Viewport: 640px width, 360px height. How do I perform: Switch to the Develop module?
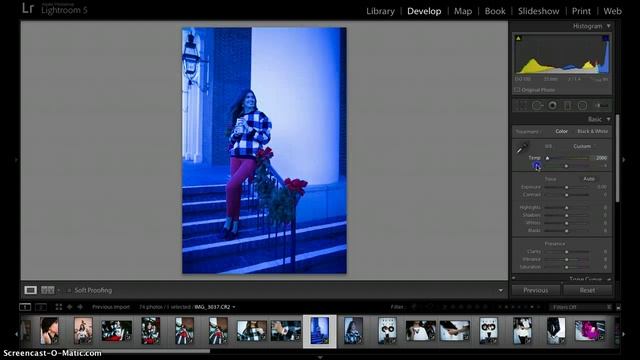click(x=424, y=11)
